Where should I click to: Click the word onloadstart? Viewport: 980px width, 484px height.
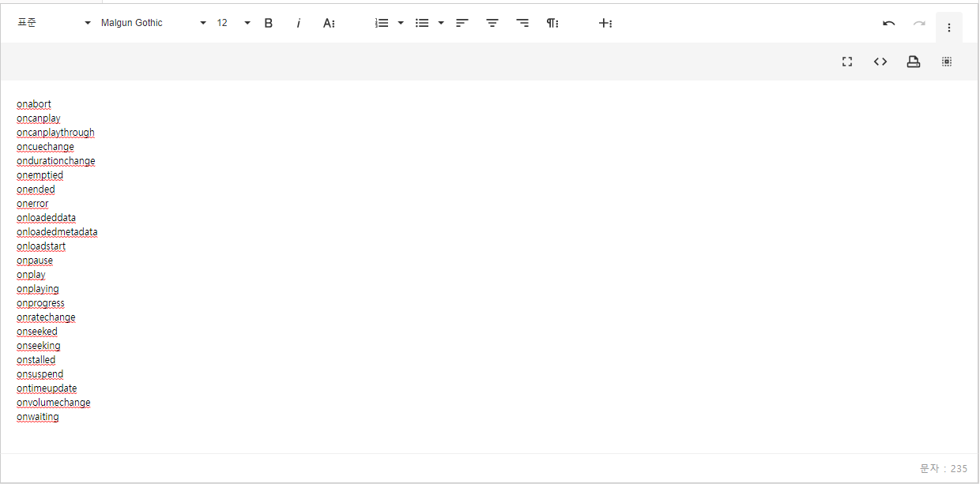41,246
